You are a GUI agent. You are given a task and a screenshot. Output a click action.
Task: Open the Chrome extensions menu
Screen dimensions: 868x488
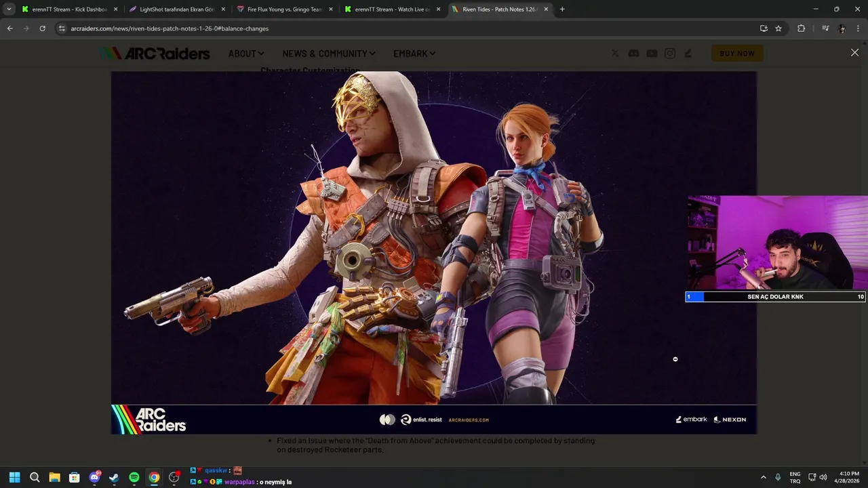(801, 28)
